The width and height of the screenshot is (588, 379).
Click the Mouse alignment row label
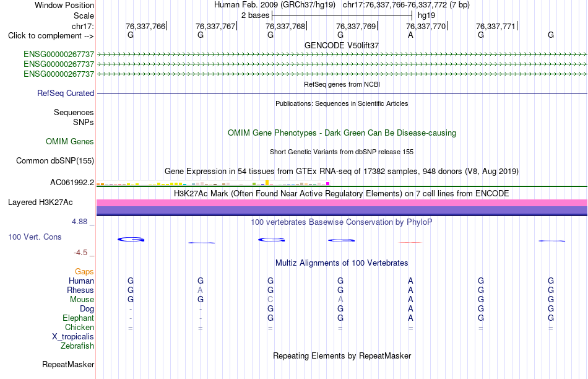click(82, 300)
